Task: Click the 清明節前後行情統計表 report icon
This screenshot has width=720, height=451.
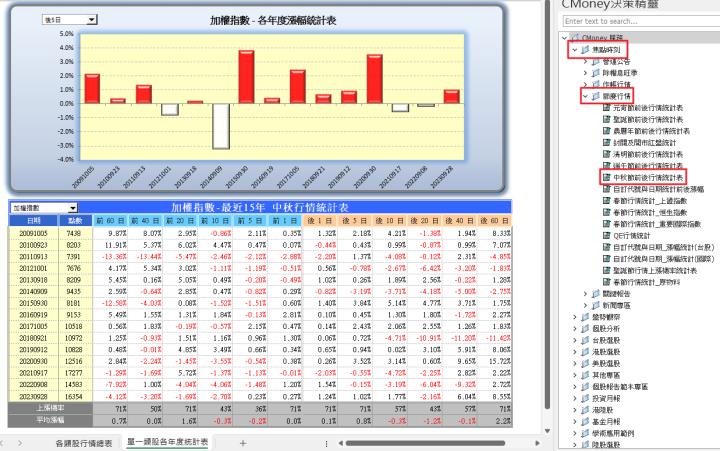Action: (606, 154)
